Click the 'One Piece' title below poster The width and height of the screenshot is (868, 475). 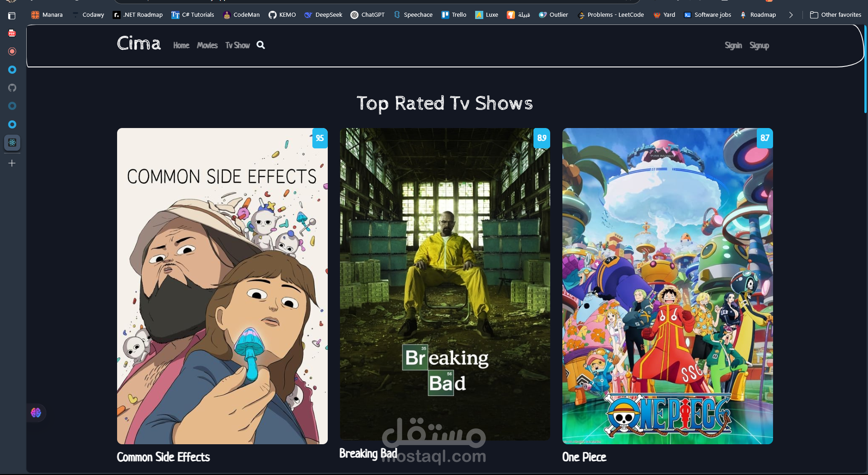coord(584,457)
